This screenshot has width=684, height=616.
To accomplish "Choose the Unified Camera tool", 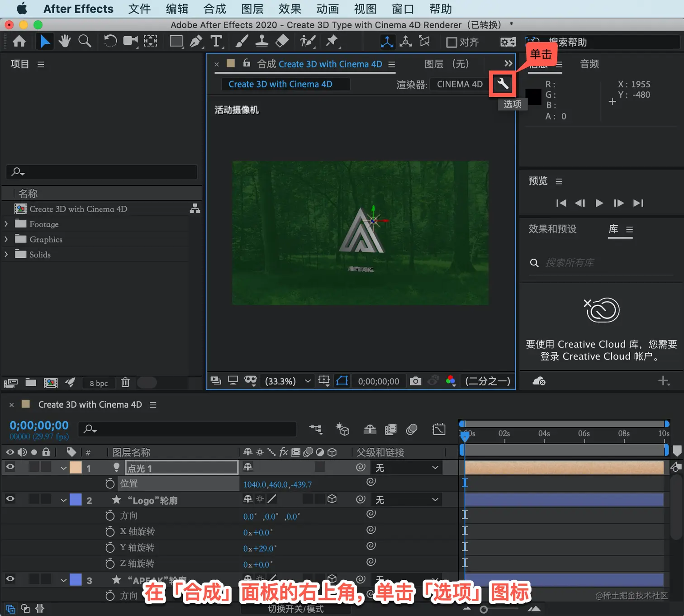I will point(130,41).
